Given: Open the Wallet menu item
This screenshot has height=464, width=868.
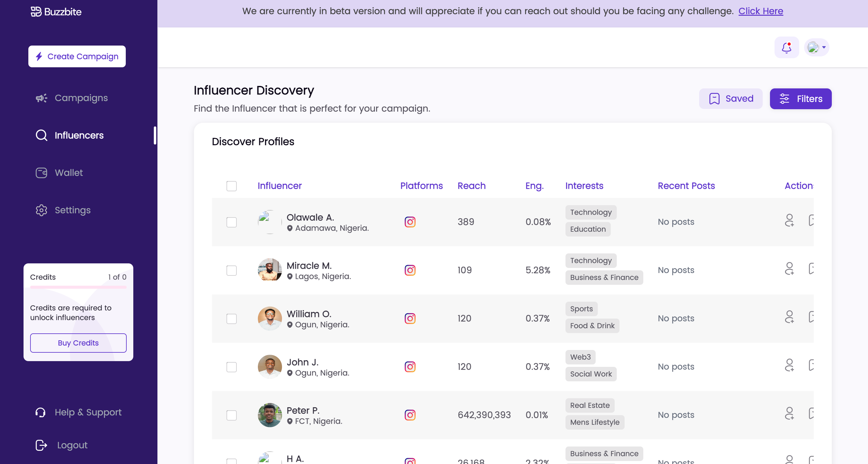Looking at the screenshot, I should (68, 173).
